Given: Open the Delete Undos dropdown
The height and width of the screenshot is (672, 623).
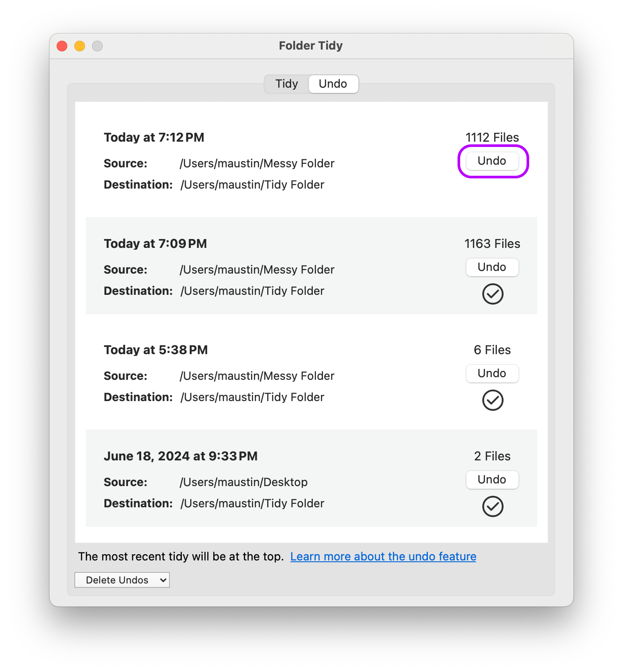Looking at the screenshot, I should 122,580.
